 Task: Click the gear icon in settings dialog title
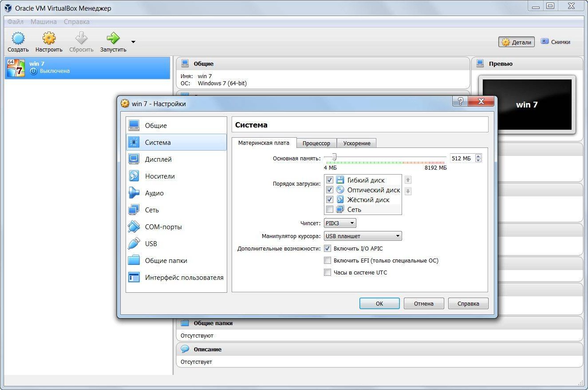pos(125,103)
